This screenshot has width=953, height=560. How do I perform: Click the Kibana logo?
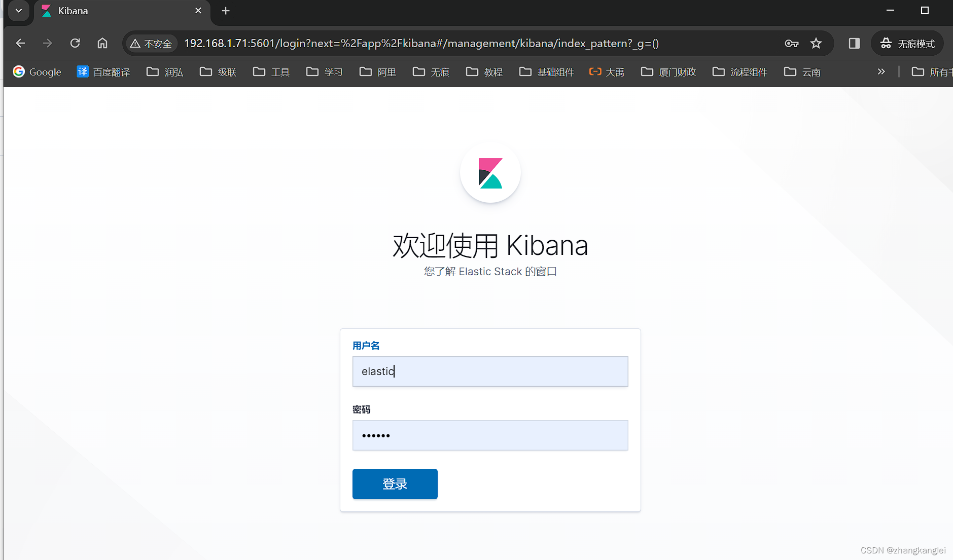[490, 173]
